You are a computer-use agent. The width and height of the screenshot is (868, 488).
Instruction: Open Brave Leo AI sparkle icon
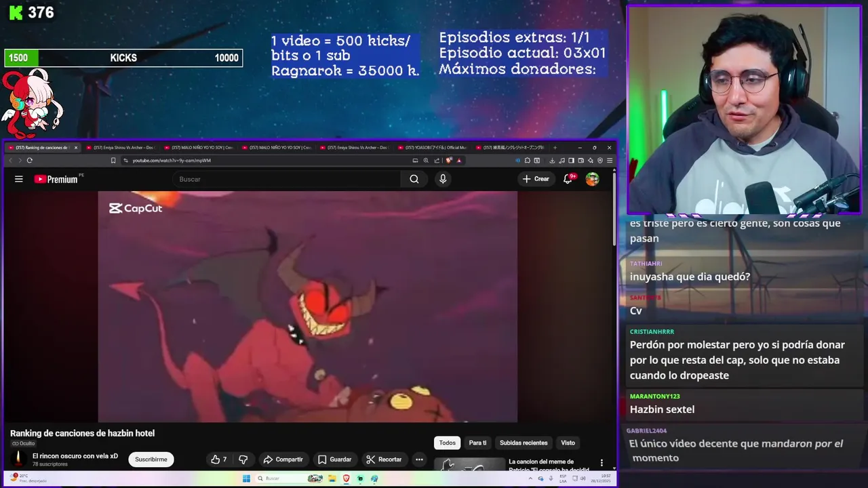(x=590, y=161)
